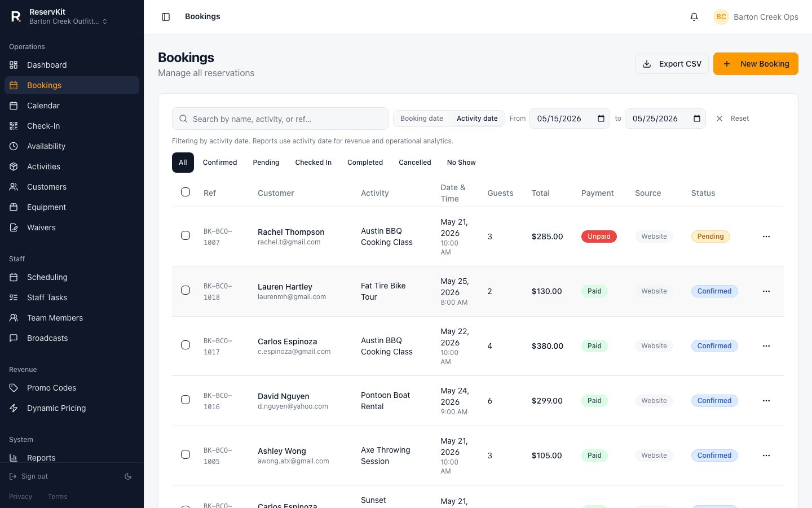This screenshot has height=508, width=812.
Task: Click the Export CSV button
Action: click(672, 64)
